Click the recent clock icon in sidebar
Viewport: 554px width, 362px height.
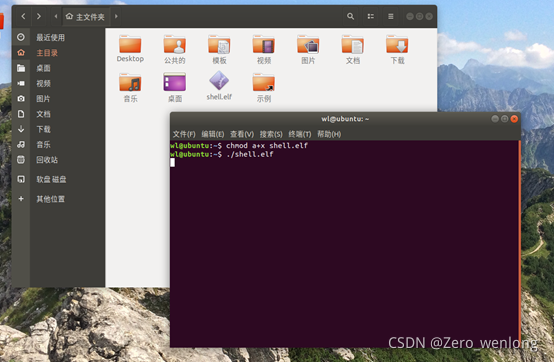21,37
